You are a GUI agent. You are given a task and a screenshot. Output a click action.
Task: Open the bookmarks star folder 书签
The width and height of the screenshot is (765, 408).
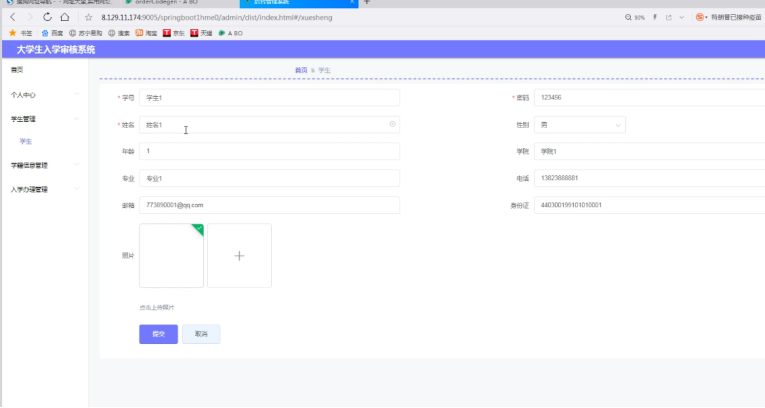point(20,33)
